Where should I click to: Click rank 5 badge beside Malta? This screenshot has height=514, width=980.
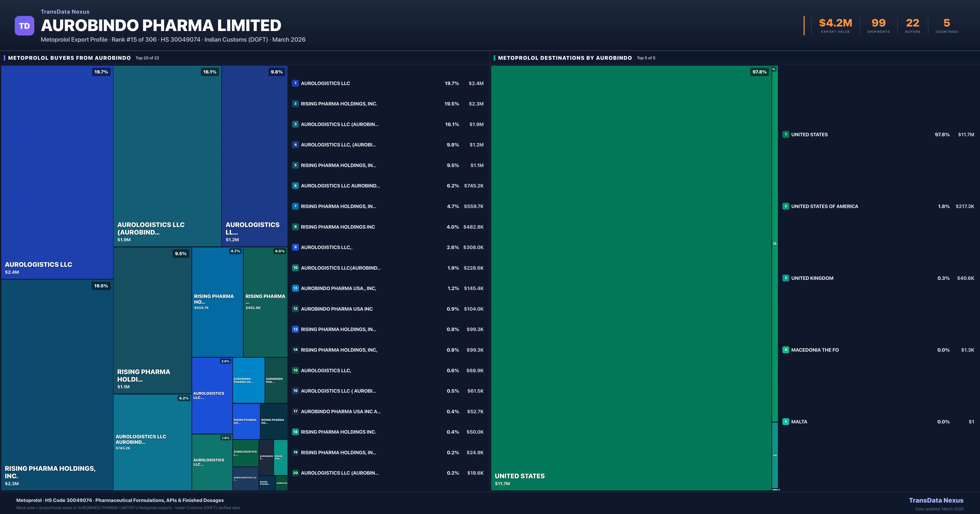click(x=786, y=422)
